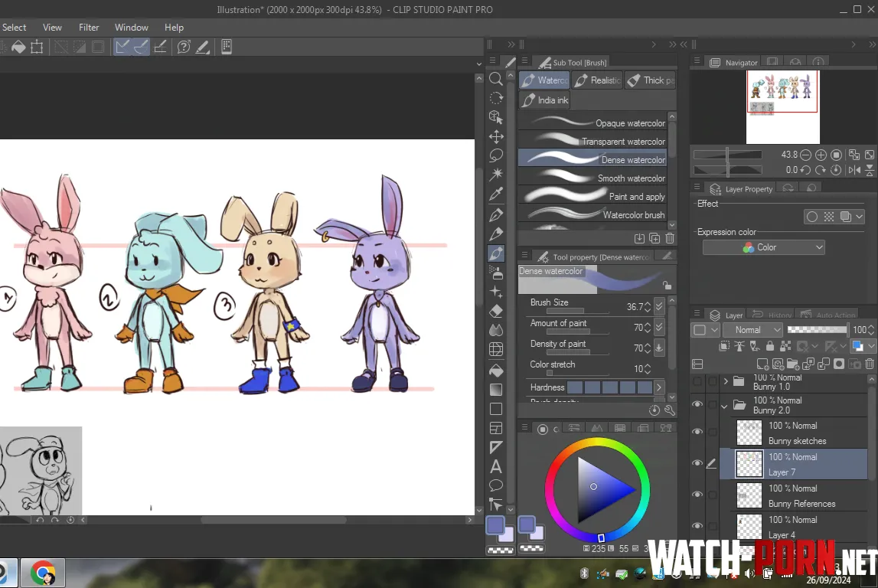
Task: Choose the Transparent watercolor brush
Action: tap(592, 141)
